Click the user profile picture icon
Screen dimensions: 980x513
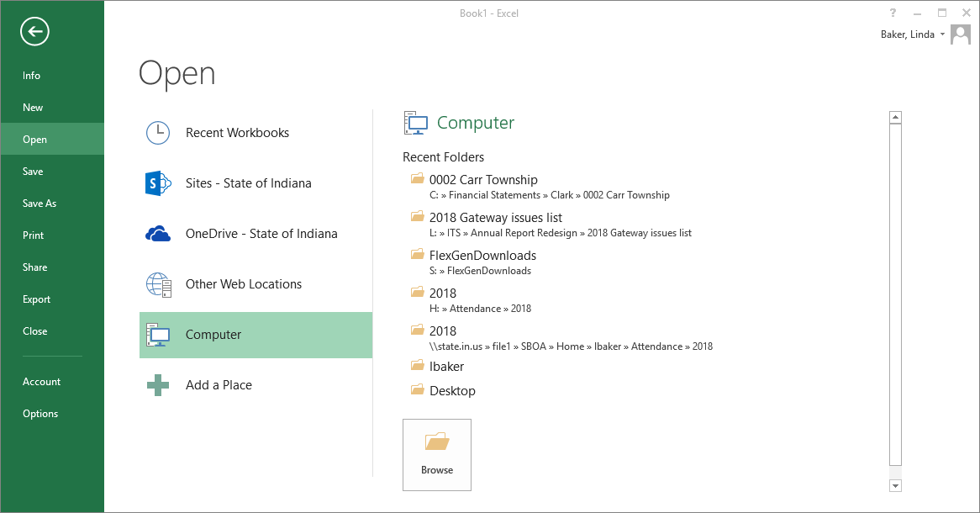pyautogui.click(x=961, y=34)
